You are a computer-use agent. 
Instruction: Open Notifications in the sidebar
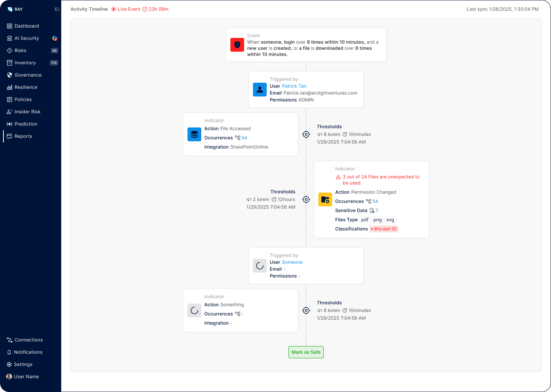tap(28, 352)
